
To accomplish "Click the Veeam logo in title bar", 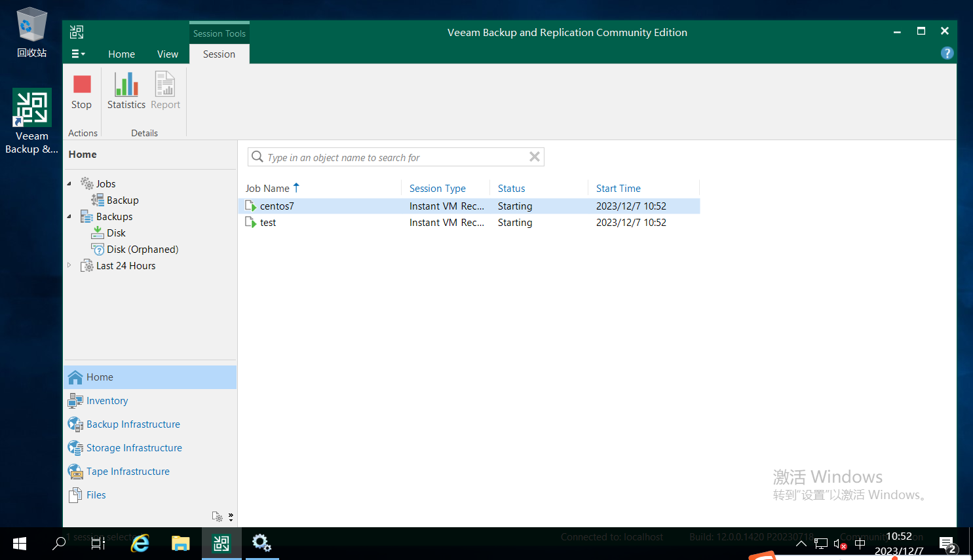I will pyautogui.click(x=77, y=32).
